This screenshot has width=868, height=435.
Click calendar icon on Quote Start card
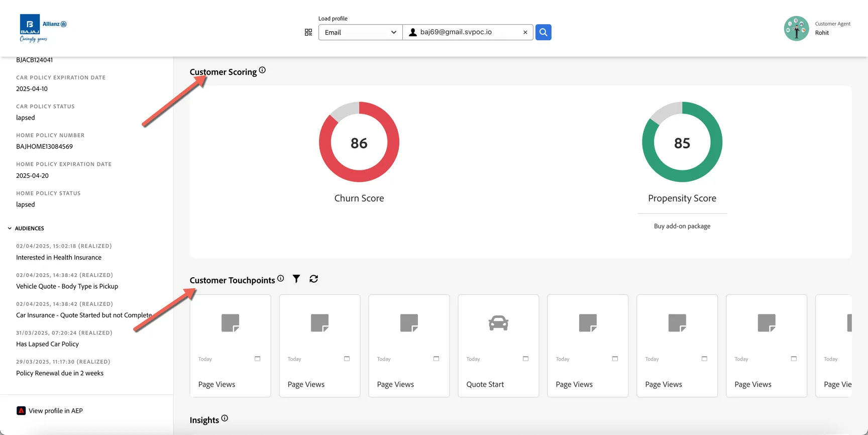click(525, 359)
